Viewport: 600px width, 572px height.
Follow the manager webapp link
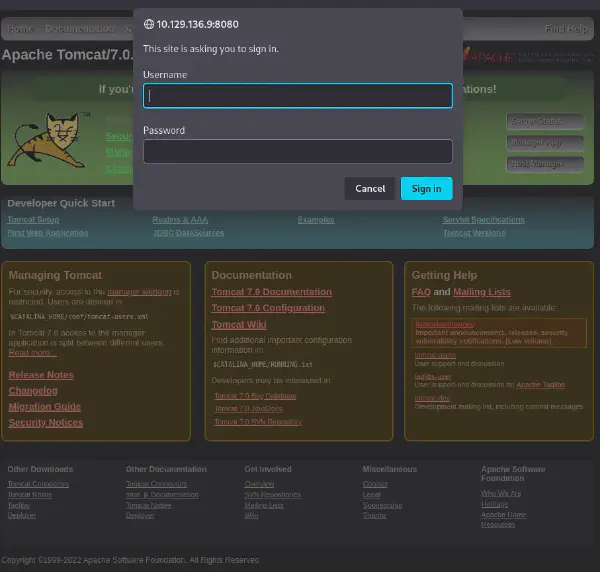(139, 292)
